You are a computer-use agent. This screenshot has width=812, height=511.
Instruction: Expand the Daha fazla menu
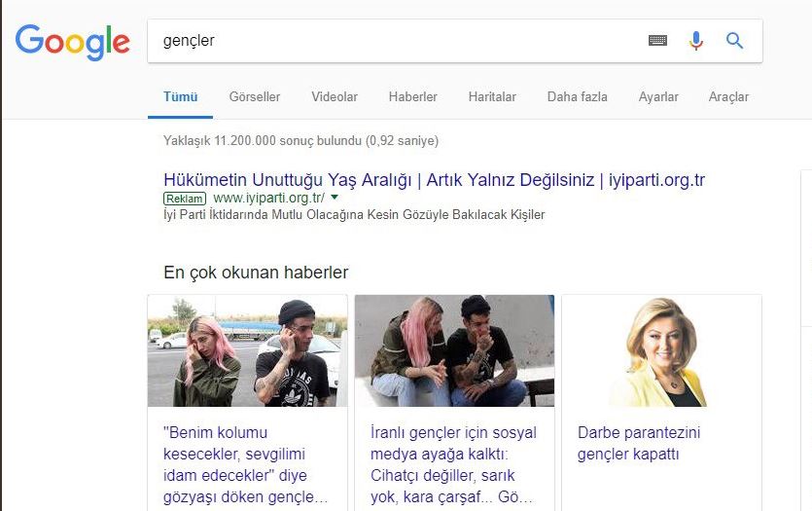coord(577,97)
